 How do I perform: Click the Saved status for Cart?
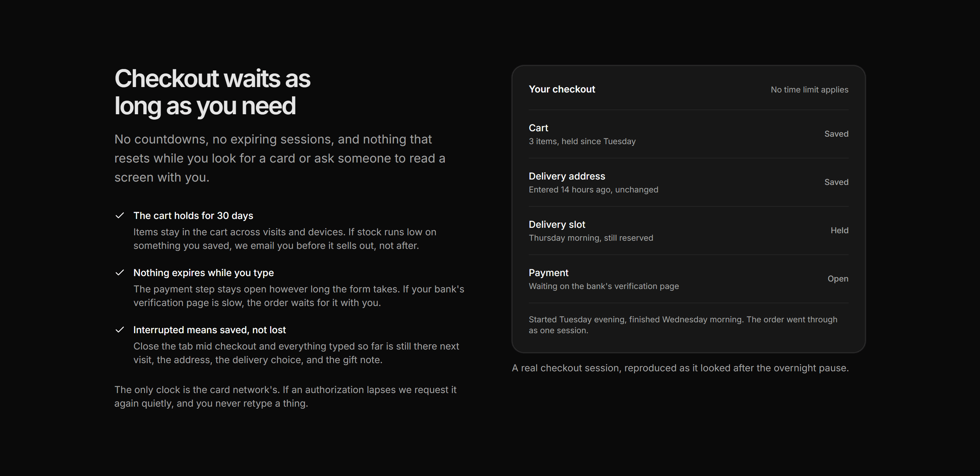pos(836,134)
